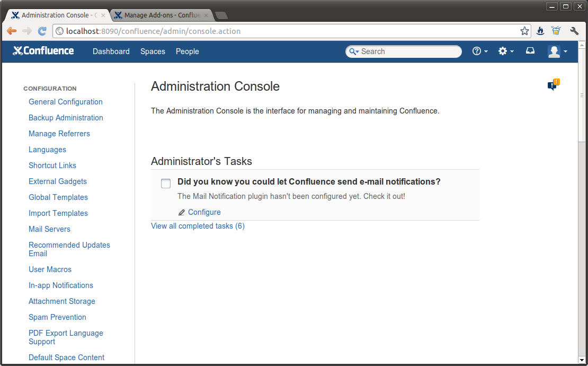Open the browser wrench menu icon
The width and height of the screenshot is (588, 366).
pyautogui.click(x=574, y=31)
